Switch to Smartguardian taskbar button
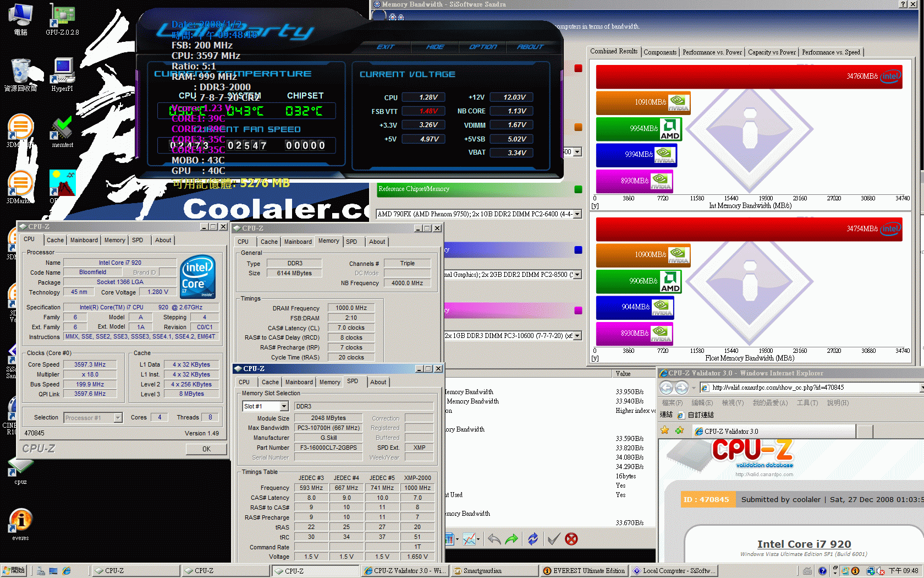This screenshot has width=924, height=578. click(494, 571)
